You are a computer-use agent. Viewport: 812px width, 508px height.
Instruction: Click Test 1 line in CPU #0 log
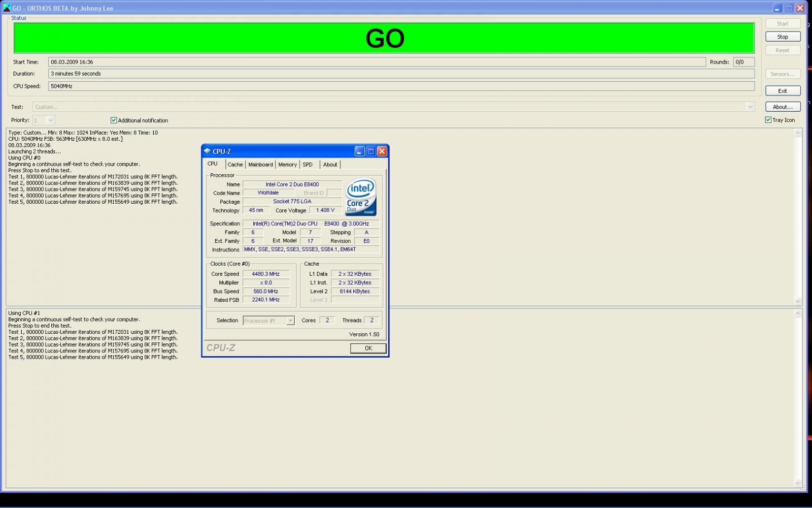point(93,177)
